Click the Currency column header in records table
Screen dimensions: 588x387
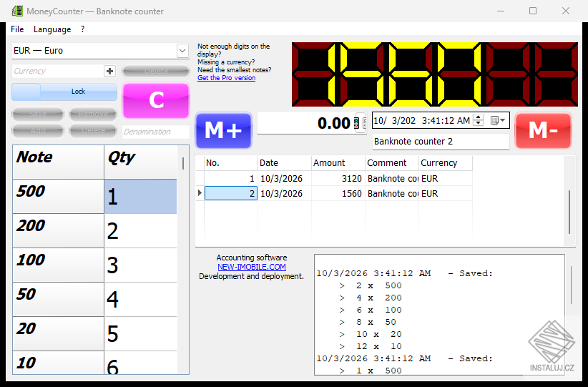(x=446, y=163)
